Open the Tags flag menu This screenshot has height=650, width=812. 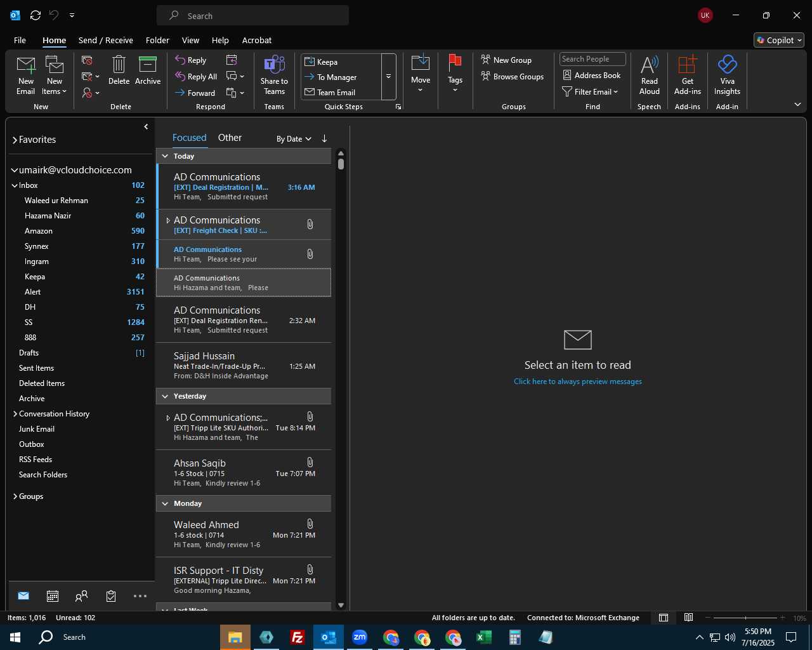455,75
